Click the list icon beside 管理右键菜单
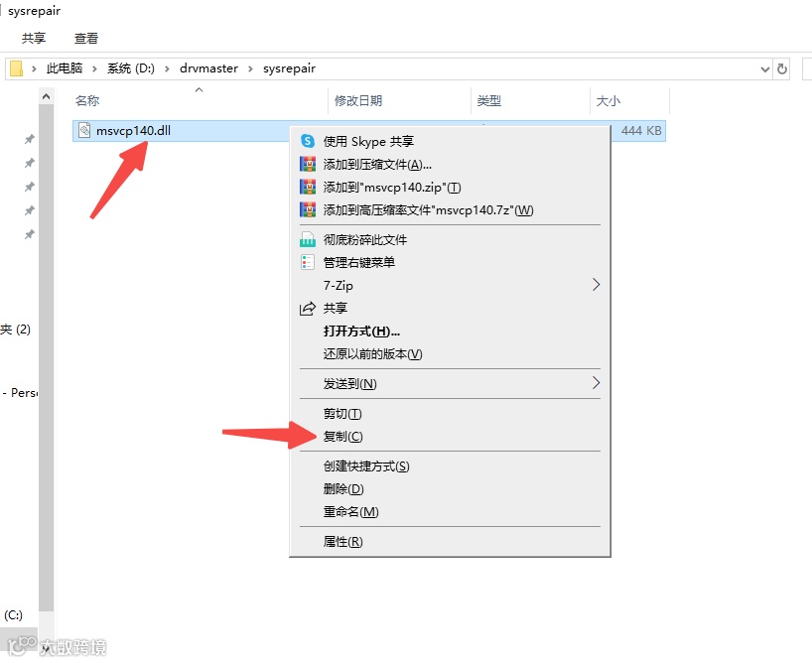 click(x=308, y=262)
